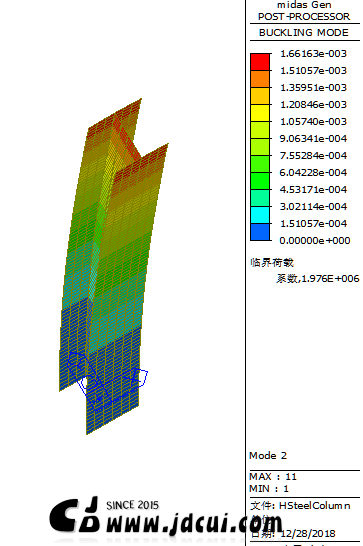Select the Mode 2 label
This screenshot has width=363, height=546.
pos(268,455)
